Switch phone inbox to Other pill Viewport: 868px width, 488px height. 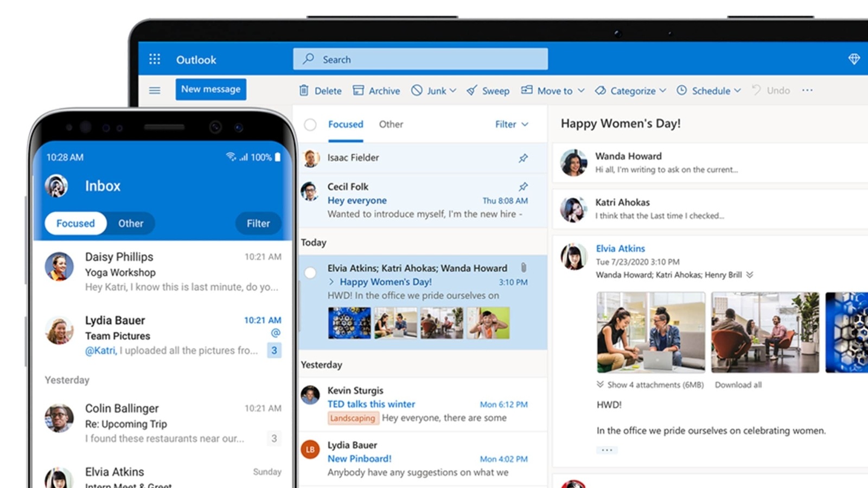(x=131, y=223)
